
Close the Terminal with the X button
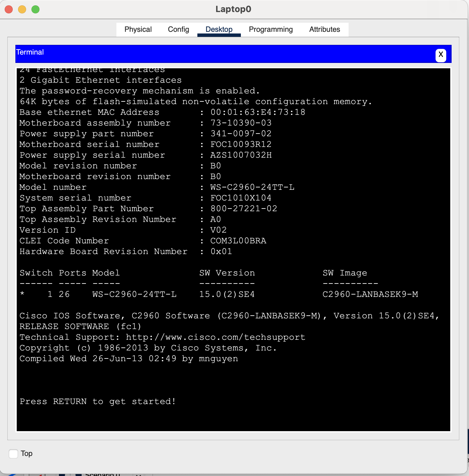(x=441, y=55)
